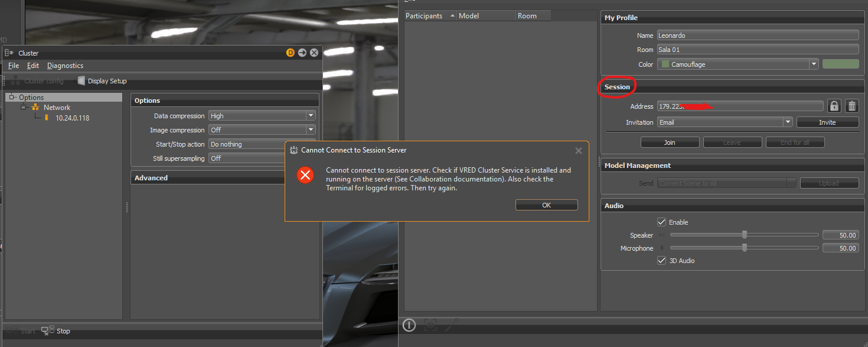The image size is (868, 347).
Task: Click the Model Management section header
Action: [x=732, y=166]
